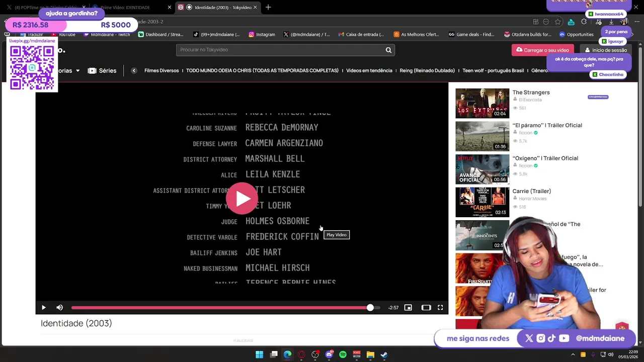
Task: Open 'Game deals - Find...' bookmark
Action: point(471,35)
